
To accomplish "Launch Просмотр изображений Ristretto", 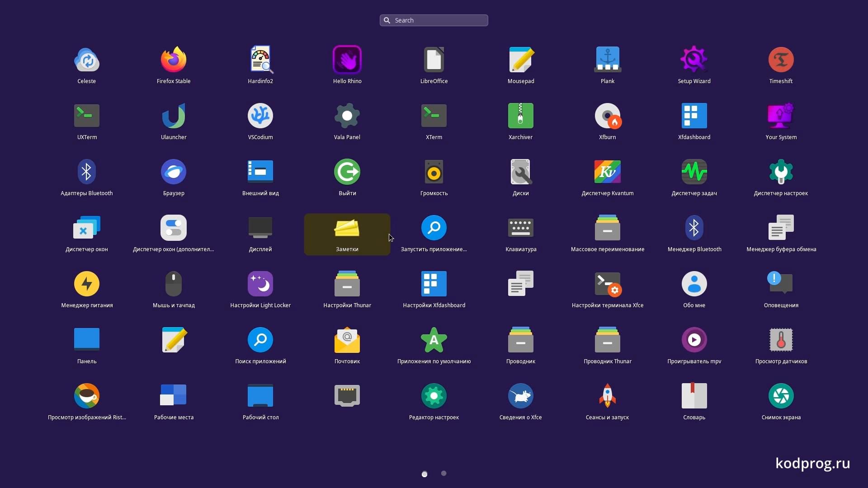I will pos(87,396).
